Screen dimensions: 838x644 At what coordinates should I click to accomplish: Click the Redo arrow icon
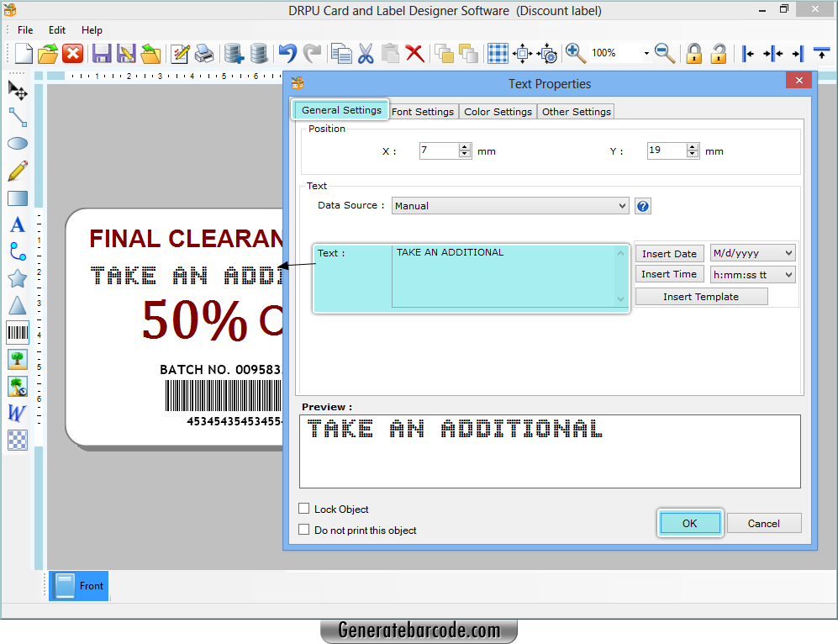(x=312, y=54)
